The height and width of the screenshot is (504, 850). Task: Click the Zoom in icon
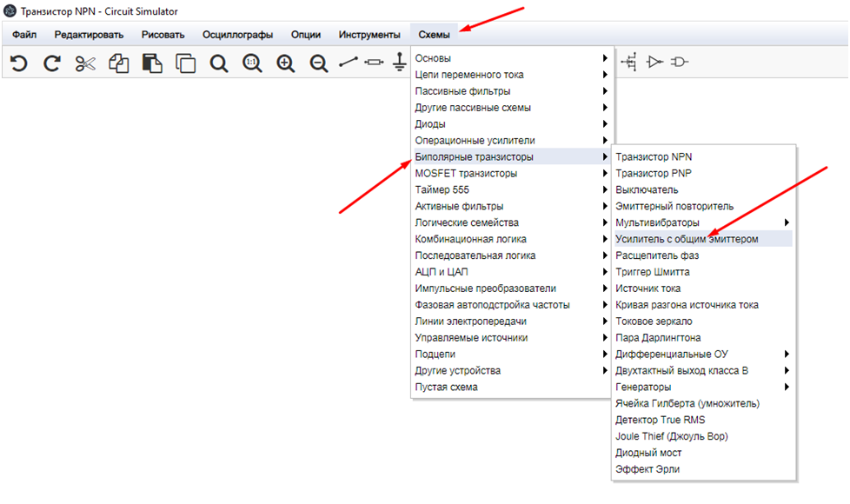point(286,63)
